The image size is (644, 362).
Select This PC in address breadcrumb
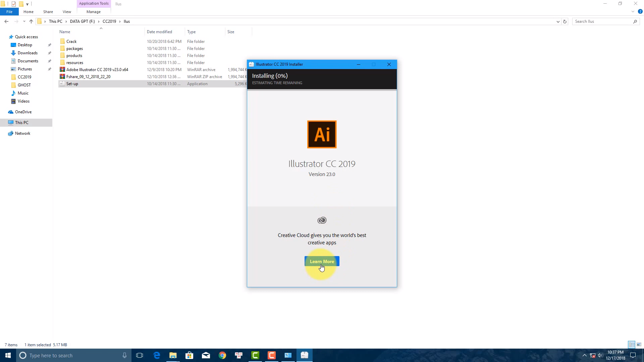pyautogui.click(x=55, y=21)
